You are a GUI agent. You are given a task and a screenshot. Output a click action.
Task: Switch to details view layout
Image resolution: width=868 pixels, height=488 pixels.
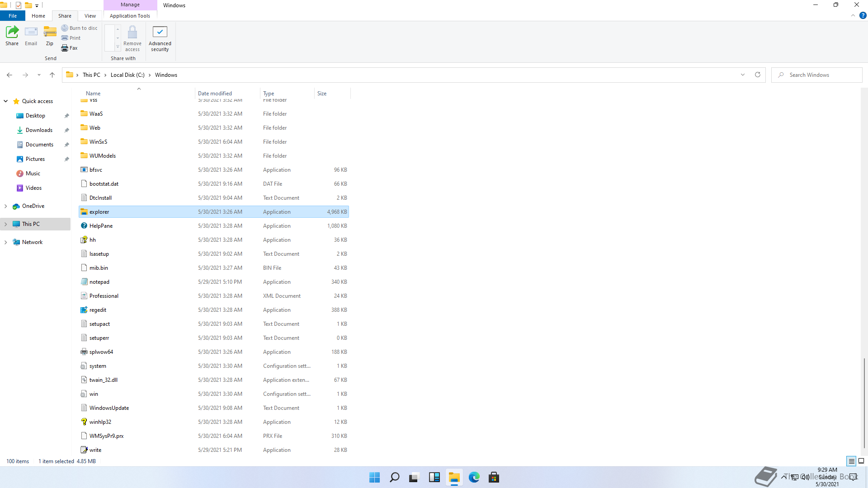coord(851,461)
